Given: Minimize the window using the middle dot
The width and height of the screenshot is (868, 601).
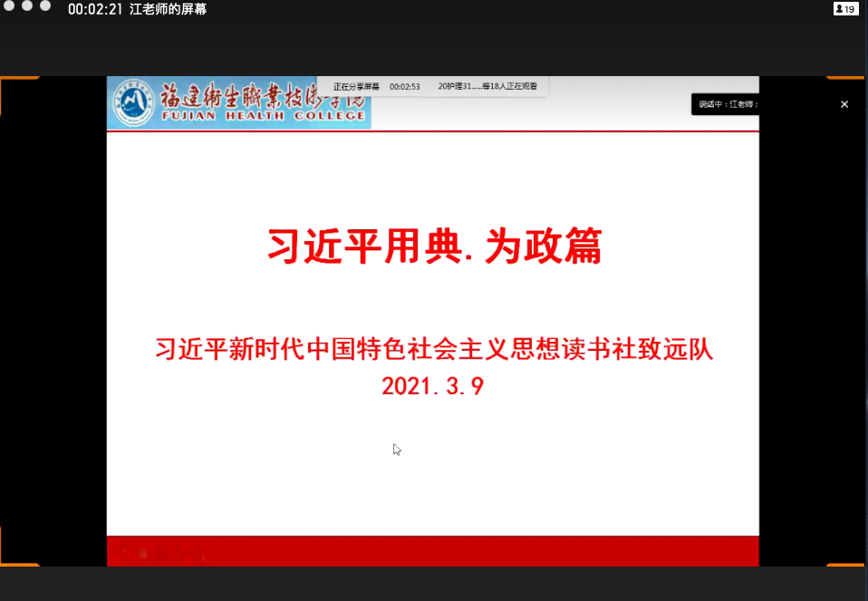Looking at the screenshot, I should 27,5.
